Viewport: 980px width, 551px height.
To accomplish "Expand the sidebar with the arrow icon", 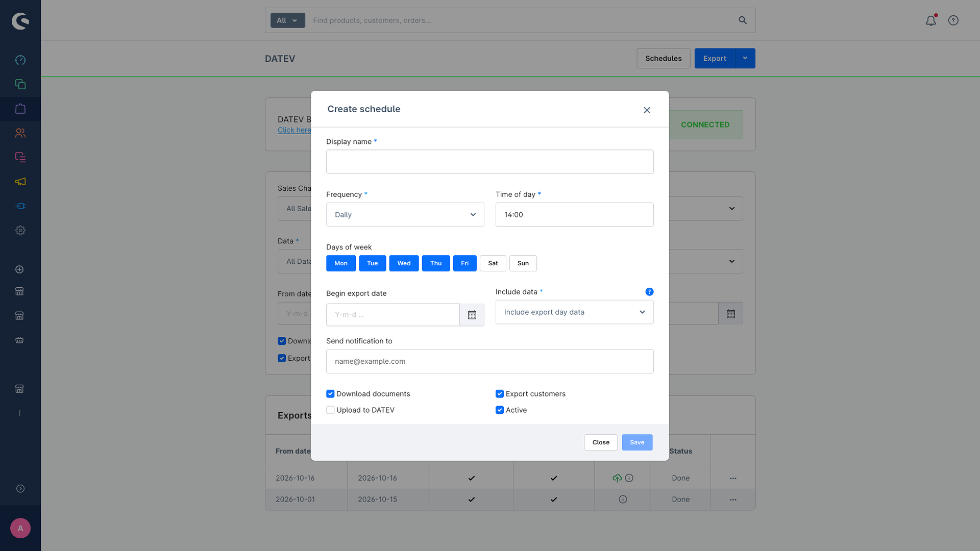I will tap(20, 489).
